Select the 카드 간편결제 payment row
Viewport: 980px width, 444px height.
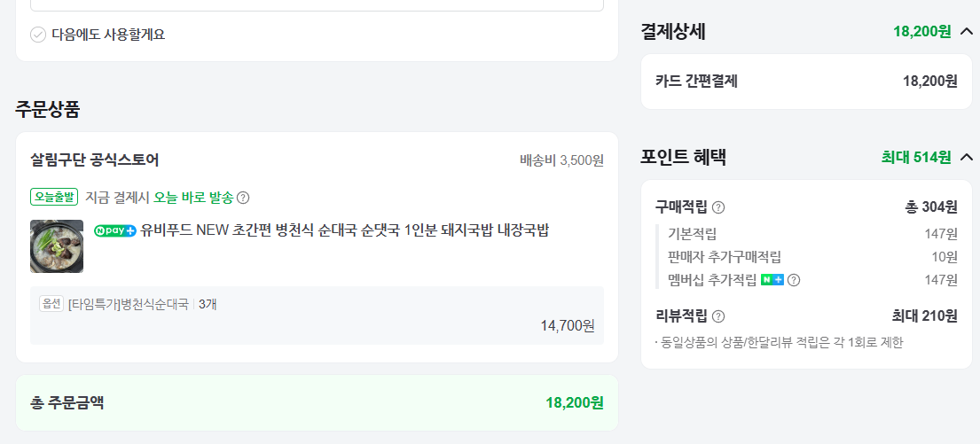(806, 82)
